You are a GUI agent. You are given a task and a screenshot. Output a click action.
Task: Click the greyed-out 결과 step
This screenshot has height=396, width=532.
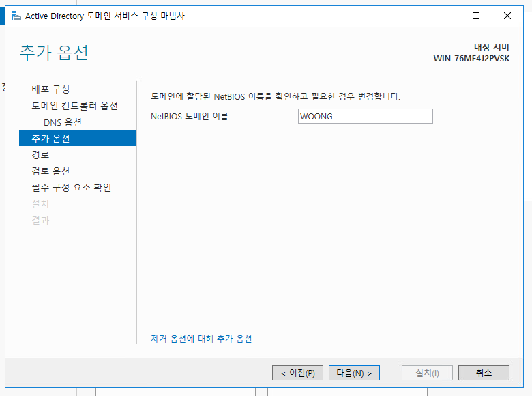pyautogui.click(x=40, y=221)
